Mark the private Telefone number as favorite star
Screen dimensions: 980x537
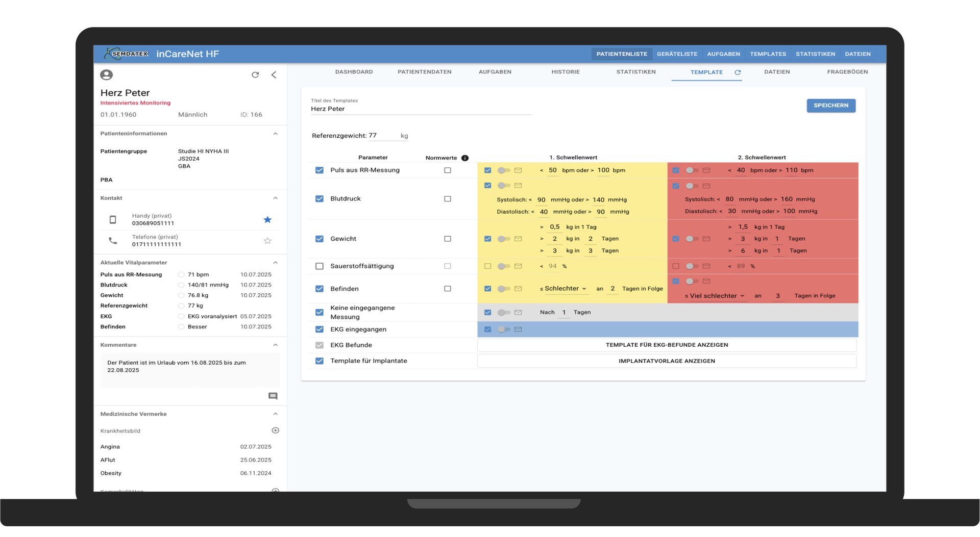[267, 241]
